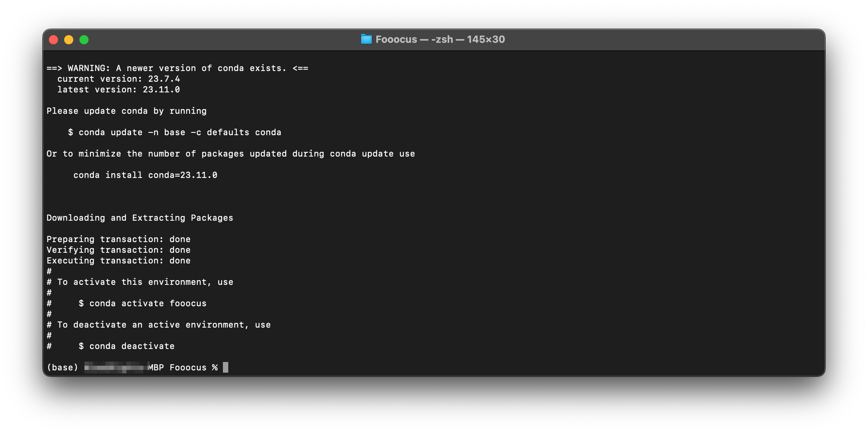Click the green full-screen window button
Screen dimensions: 868x433
pos(84,40)
